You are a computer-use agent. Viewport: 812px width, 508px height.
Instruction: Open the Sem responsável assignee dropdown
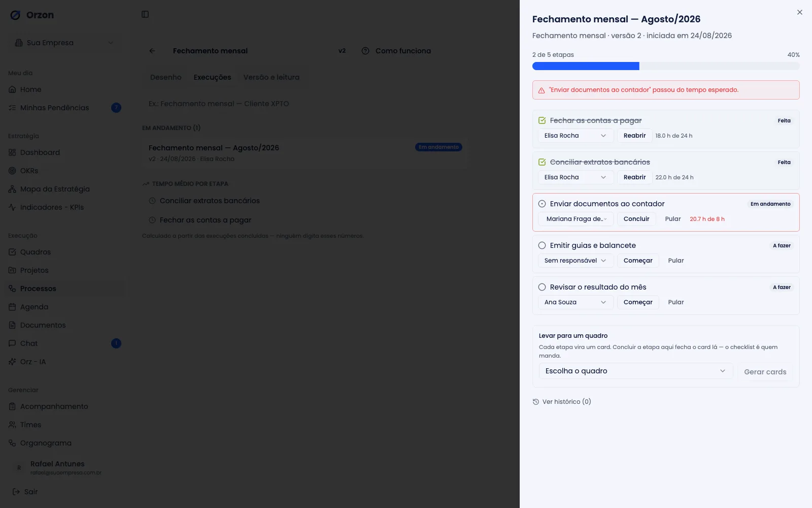tap(576, 261)
